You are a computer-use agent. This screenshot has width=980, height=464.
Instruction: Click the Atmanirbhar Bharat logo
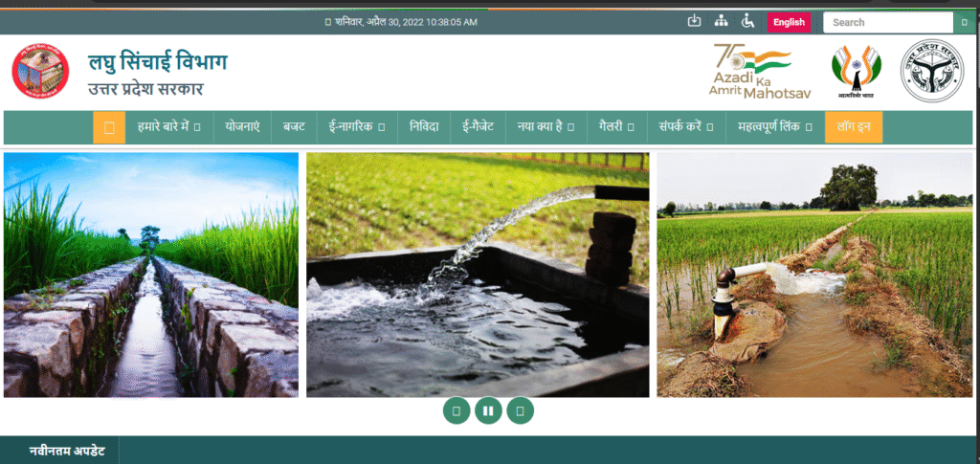[856, 72]
